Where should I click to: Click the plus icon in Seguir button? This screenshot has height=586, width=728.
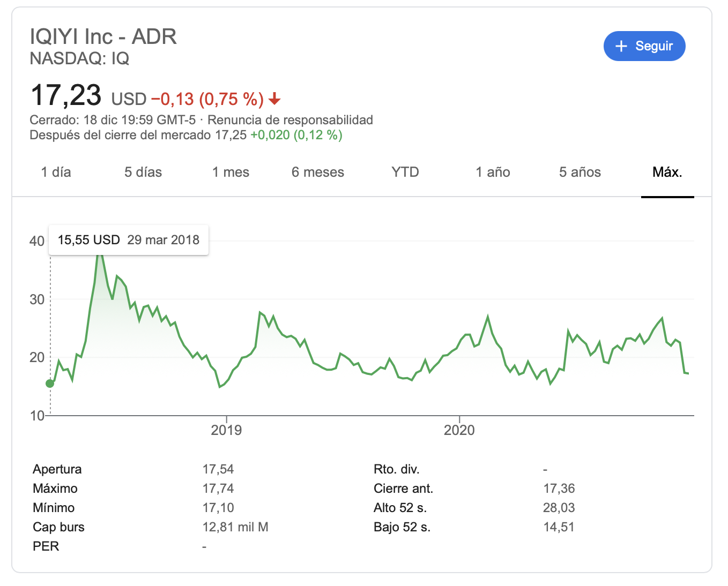(x=621, y=46)
